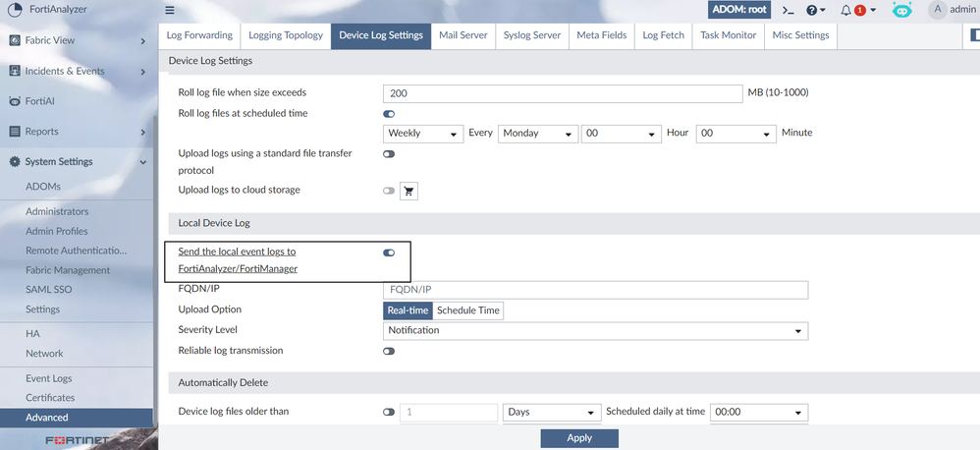Click the FortiAI sidebar icon
Screen dimensions: 980x450
(15, 100)
